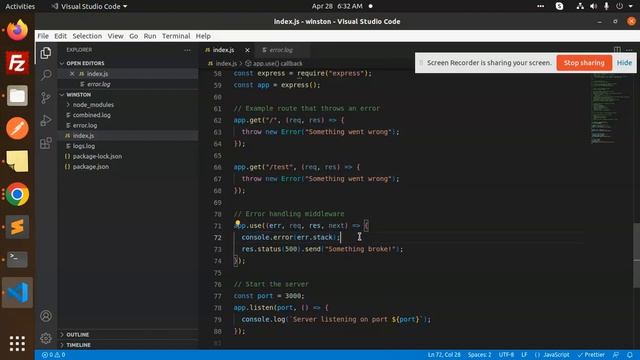The height and width of the screenshot is (360, 640).
Task: Open the Accounts menu icon
Action: click(46, 316)
